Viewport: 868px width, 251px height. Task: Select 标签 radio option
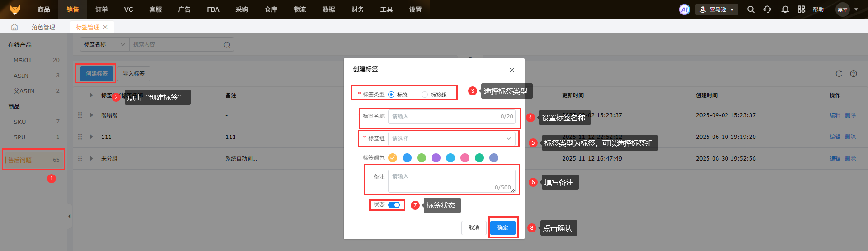coord(391,95)
